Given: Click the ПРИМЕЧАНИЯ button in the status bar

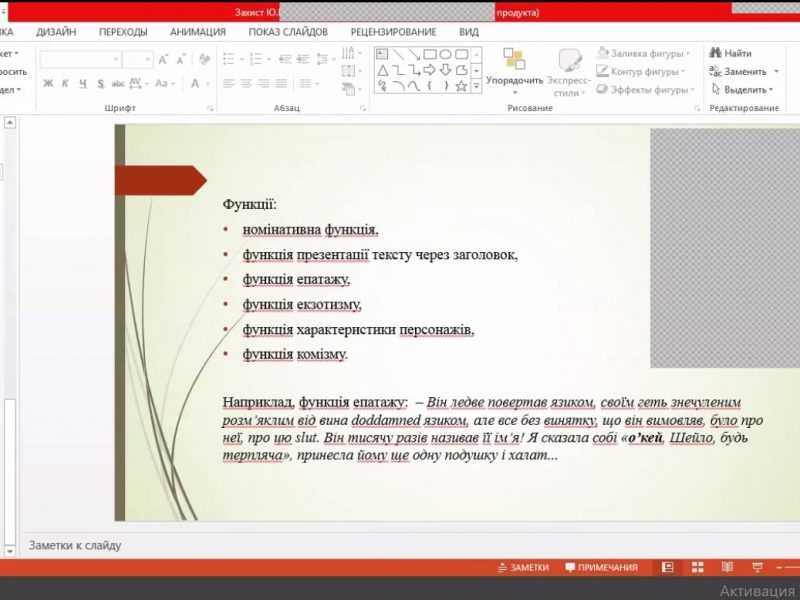Looking at the screenshot, I should [x=601, y=567].
